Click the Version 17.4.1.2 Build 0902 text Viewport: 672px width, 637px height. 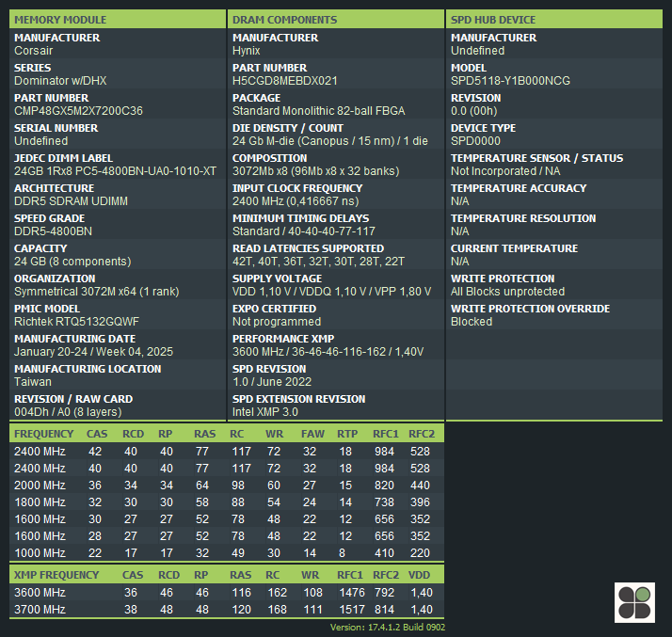(x=388, y=628)
